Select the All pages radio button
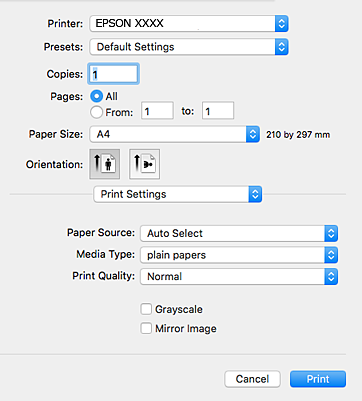 [96, 96]
